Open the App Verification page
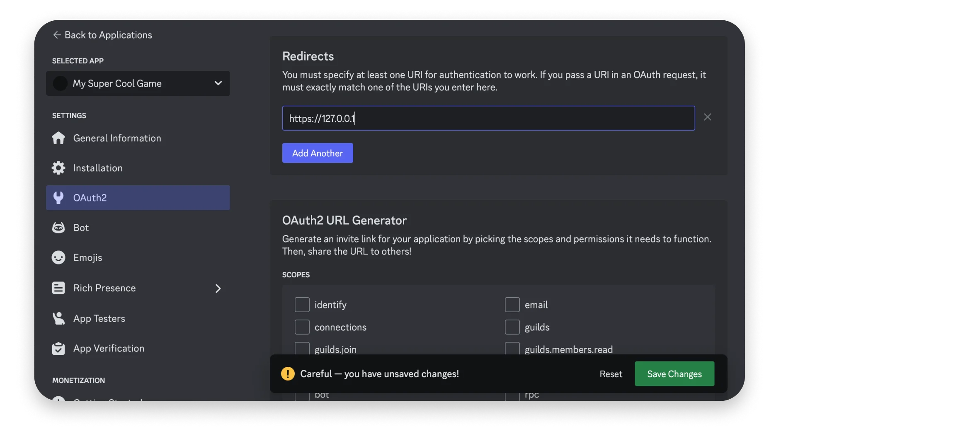The width and height of the screenshot is (980, 434). pyautogui.click(x=138, y=349)
